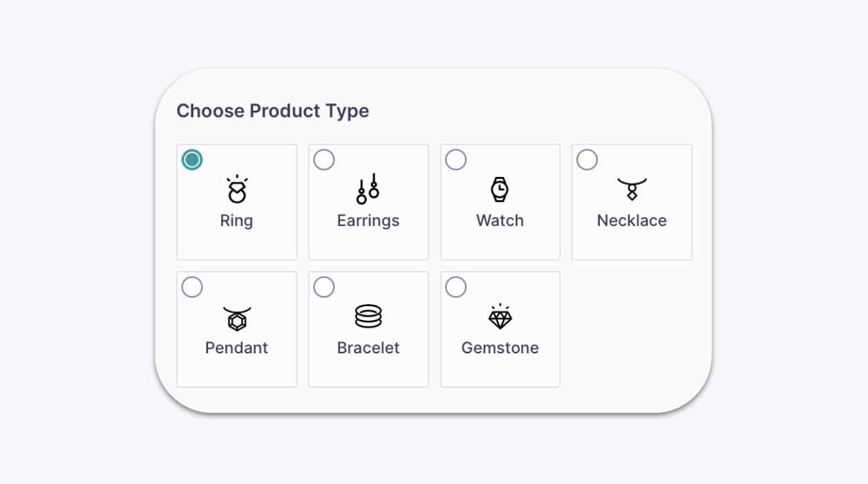
Task: Click the Watch text label
Action: (x=500, y=221)
